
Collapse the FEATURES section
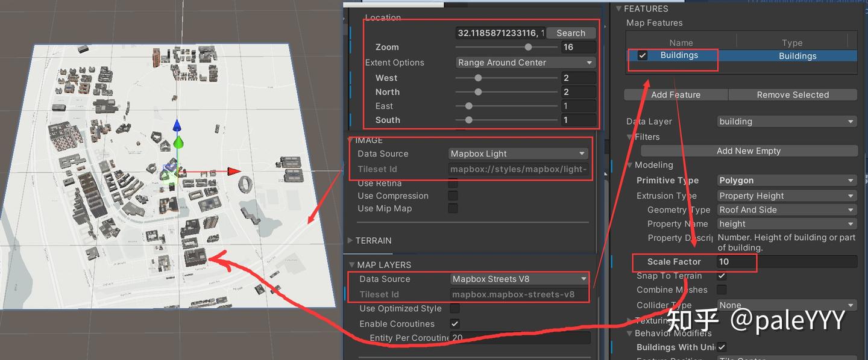[618, 8]
